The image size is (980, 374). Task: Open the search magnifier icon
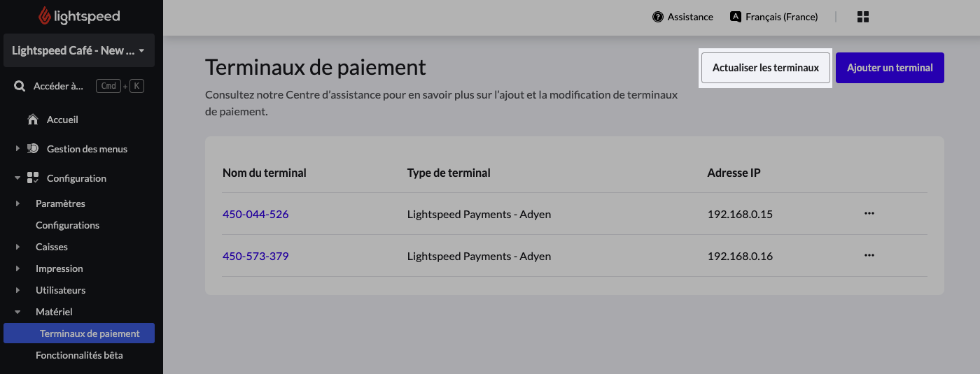tap(20, 86)
